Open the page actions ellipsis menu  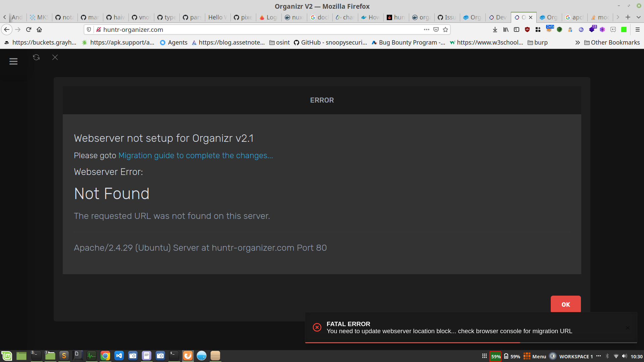[x=427, y=29]
